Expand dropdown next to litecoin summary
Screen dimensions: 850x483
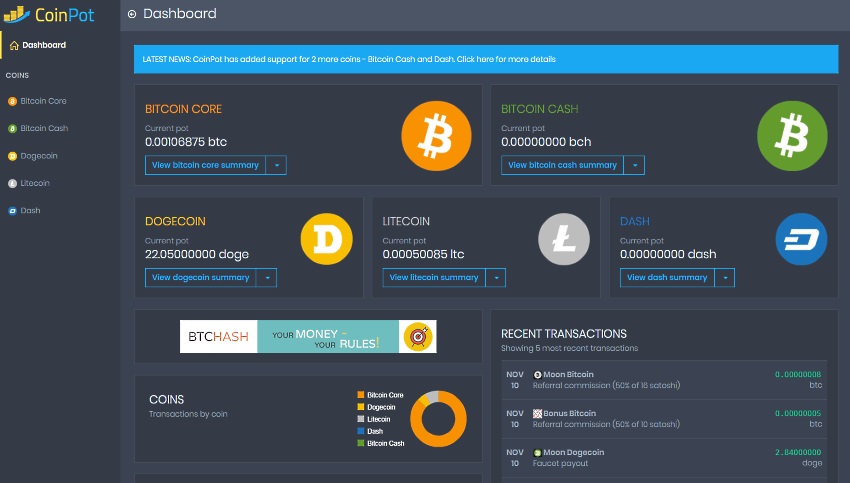[495, 278]
